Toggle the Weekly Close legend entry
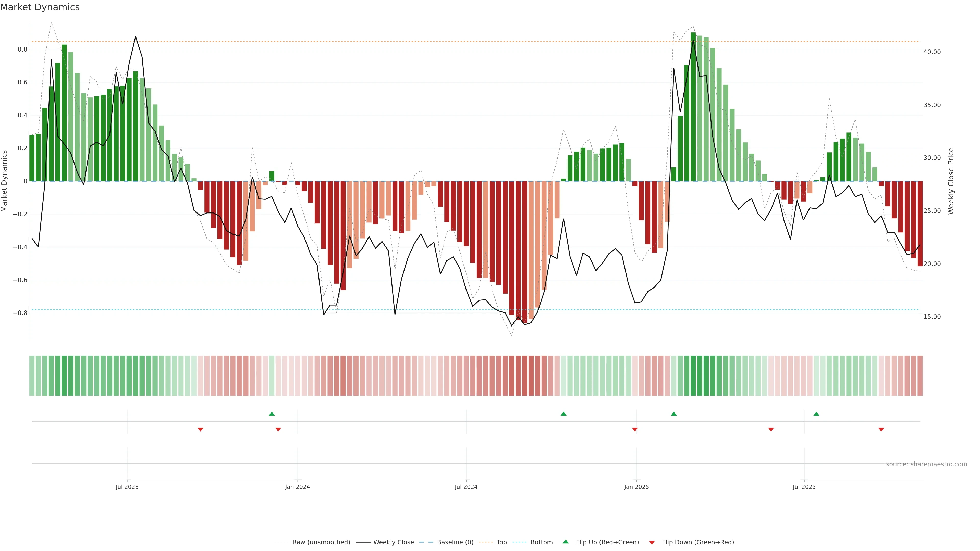980x551 pixels. click(393, 542)
